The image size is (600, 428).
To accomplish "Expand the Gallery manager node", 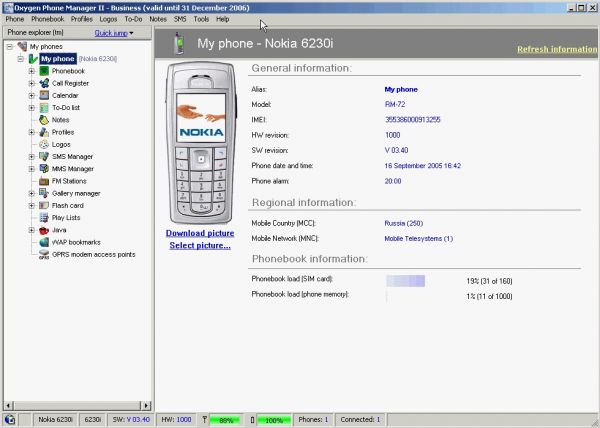I will pos(32,194).
